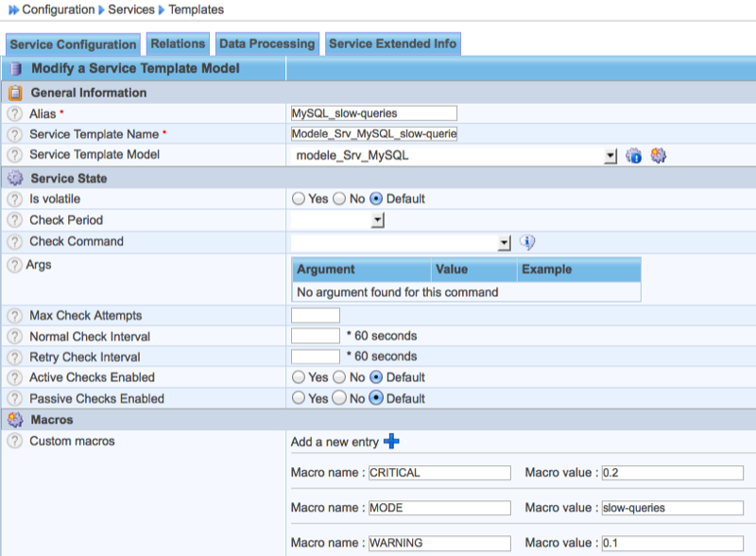
Task: Click Configuration breadcrumb link
Action: [x=59, y=9]
